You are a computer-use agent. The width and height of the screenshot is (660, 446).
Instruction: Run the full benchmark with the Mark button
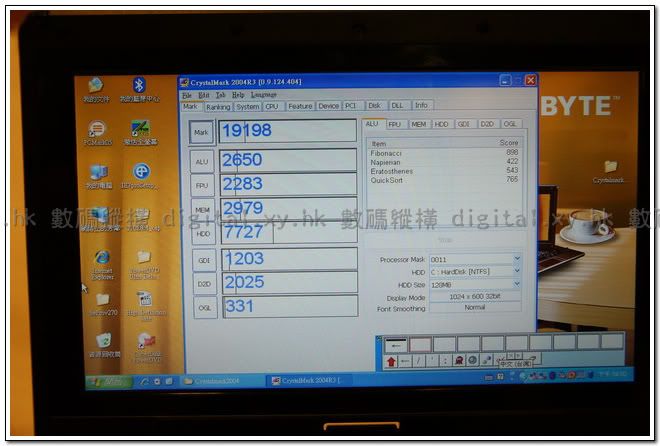tap(201, 133)
